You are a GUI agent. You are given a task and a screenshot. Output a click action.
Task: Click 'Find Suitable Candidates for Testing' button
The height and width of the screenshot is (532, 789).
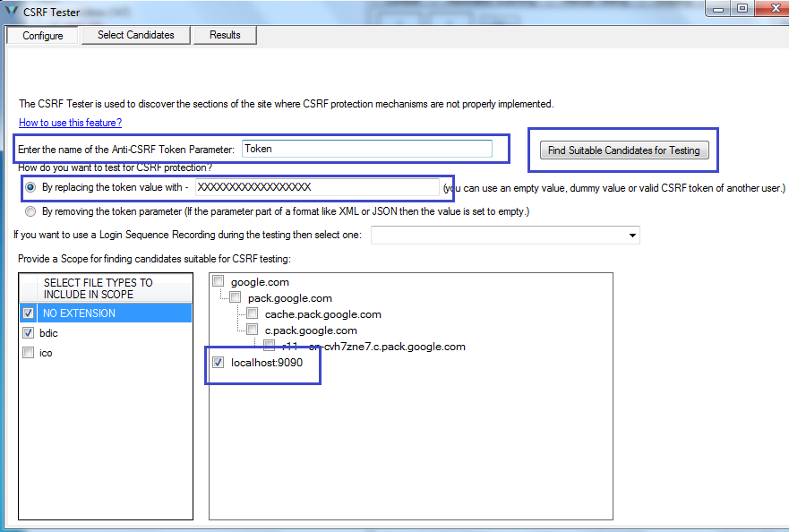click(x=623, y=150)
